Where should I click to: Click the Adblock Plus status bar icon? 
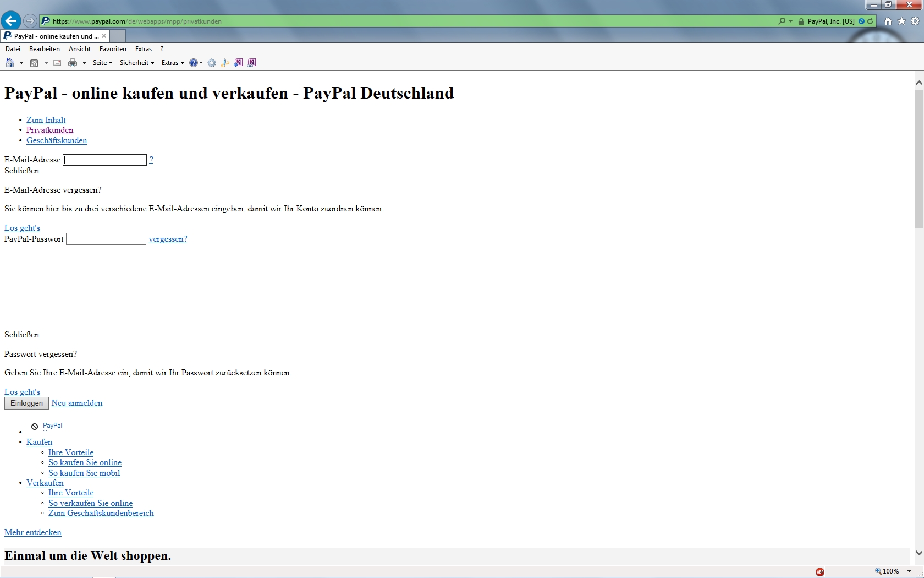(820, 571)
